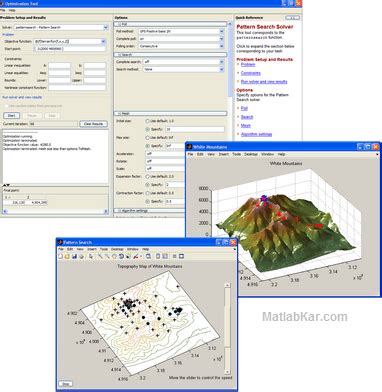The width and height of the screenshot is (382, 392).
Task: Open View menu in White Mountains window
Action: [211, 154]
